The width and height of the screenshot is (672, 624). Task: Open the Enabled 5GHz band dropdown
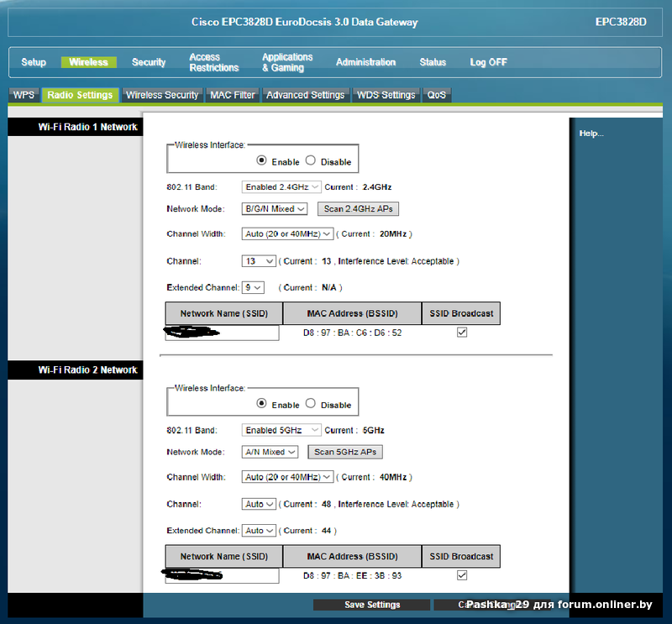coord(281,430)
